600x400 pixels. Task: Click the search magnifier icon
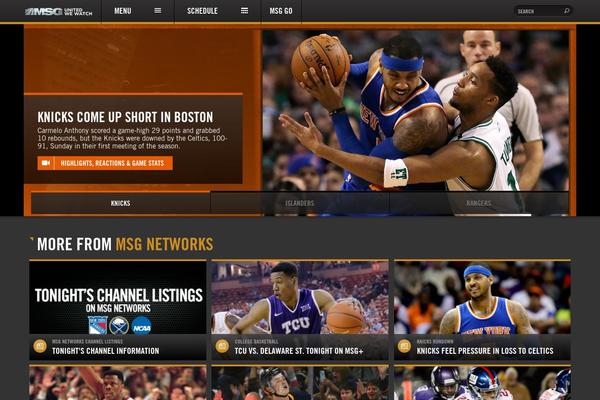566,11
